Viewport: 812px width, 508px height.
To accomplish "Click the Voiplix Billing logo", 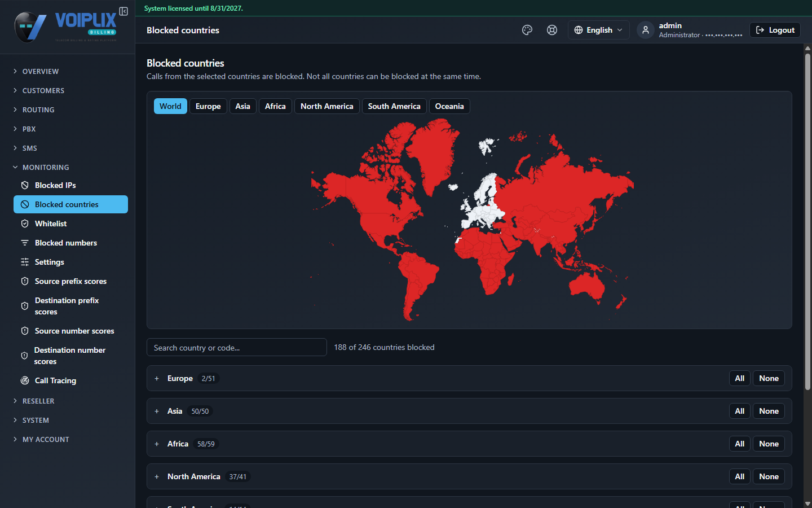I will click(65, 27).
